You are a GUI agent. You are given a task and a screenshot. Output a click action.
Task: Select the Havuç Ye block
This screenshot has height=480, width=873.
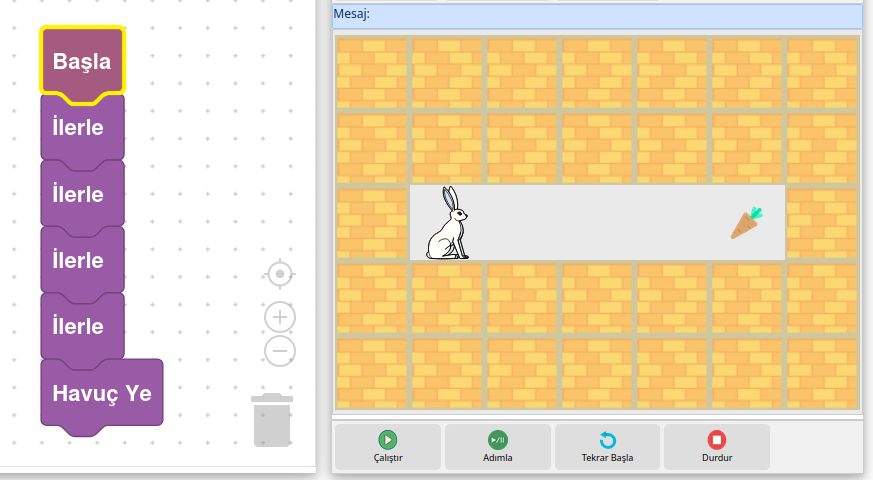[101, 393]
